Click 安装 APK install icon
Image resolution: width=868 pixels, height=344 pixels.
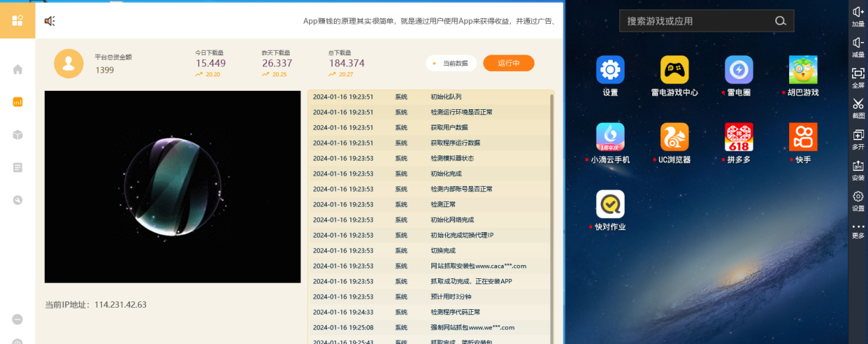coord(858,170)
